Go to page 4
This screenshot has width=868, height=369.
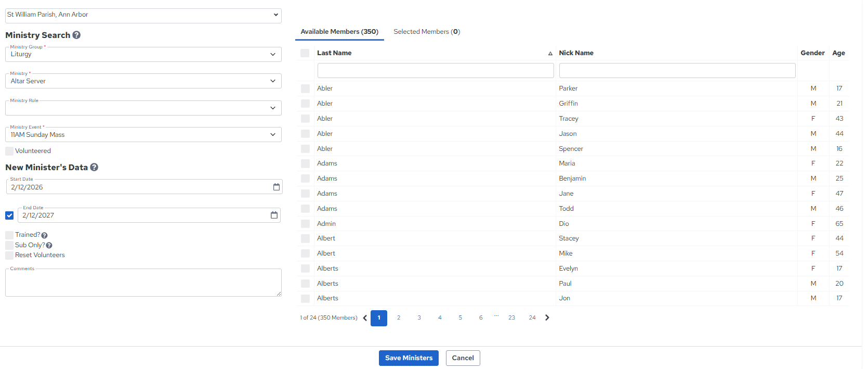click(440, 317)
